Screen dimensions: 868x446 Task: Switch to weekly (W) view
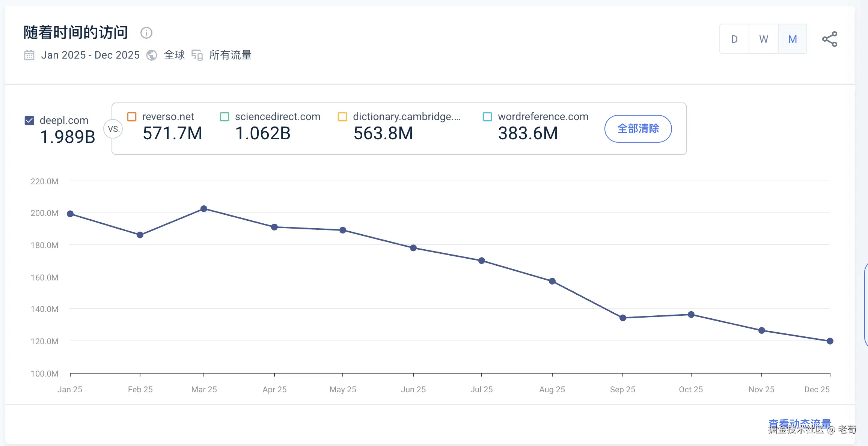point(763,39)
